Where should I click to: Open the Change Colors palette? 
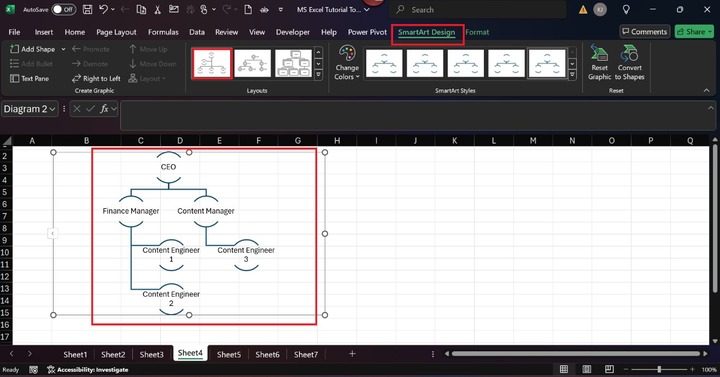347,63
